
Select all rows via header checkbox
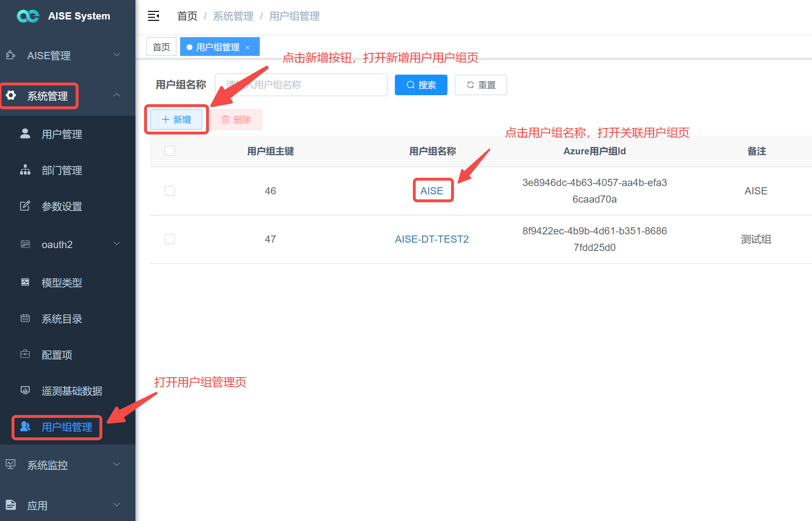tap(170, 151)
